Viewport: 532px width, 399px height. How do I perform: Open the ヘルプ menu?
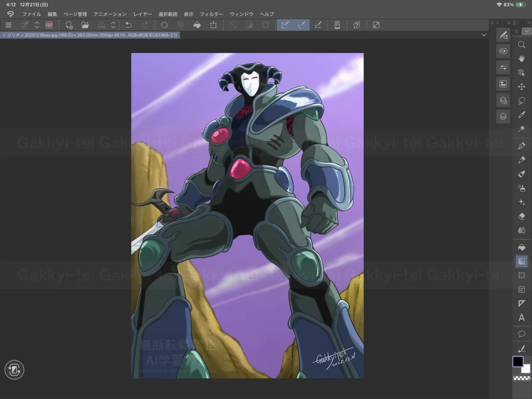[267, 14]
